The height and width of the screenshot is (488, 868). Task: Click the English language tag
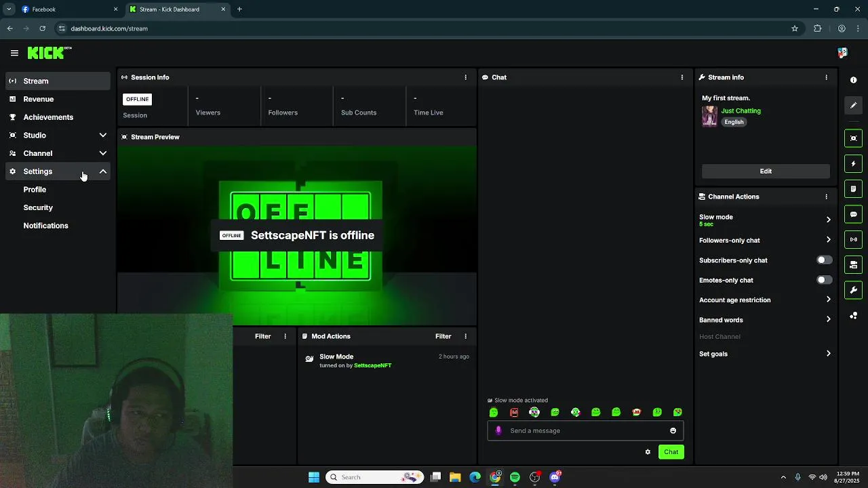tap(734, 122)
